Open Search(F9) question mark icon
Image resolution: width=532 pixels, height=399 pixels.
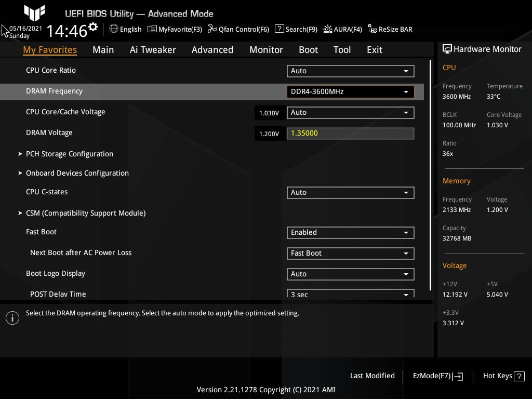280,29
